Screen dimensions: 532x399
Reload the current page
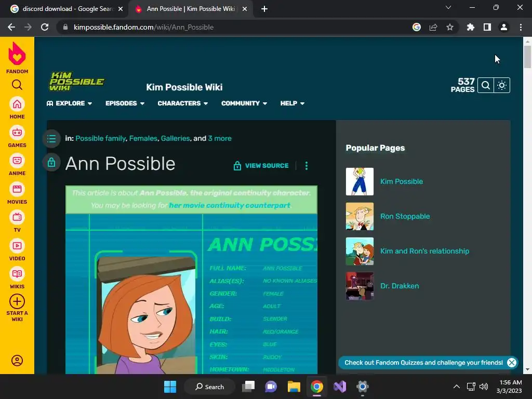click(x=45, y=27)
